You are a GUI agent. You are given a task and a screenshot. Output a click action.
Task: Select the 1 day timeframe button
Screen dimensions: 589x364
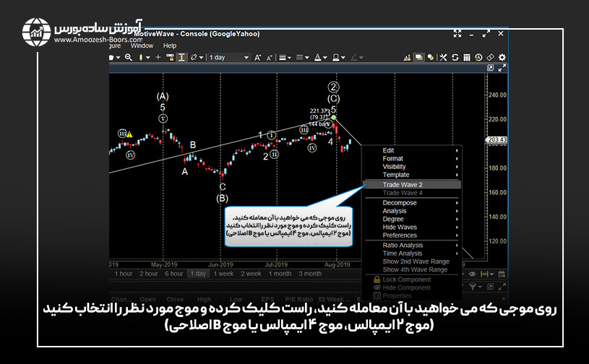198,274
